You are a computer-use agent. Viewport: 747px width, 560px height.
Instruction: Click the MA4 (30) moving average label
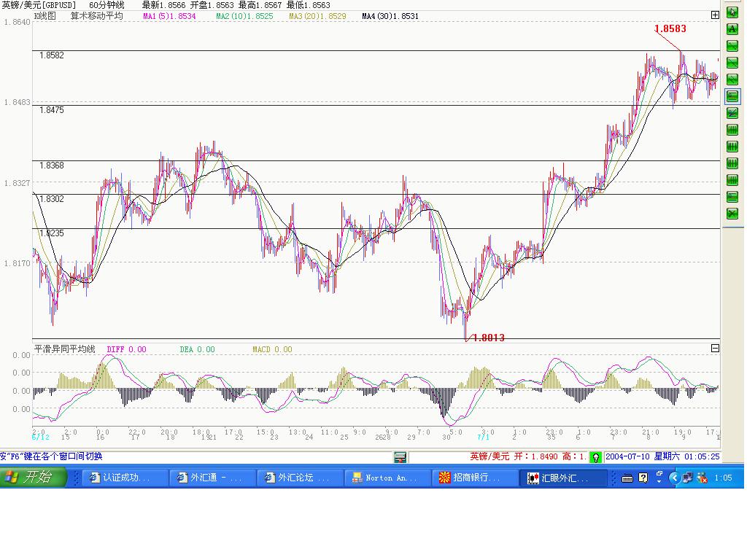pos(390,16)
